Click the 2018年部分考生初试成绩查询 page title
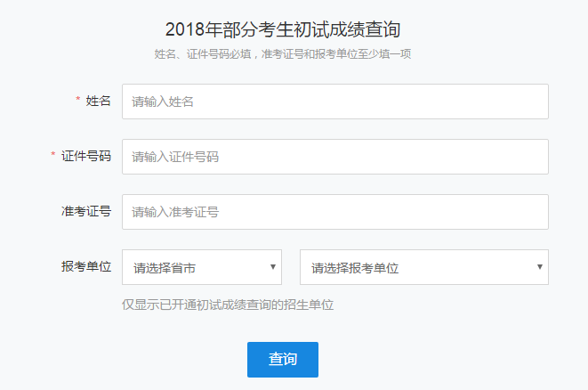Image resolution: width=588 pixels, height=390 pixels. click(282, 30)
